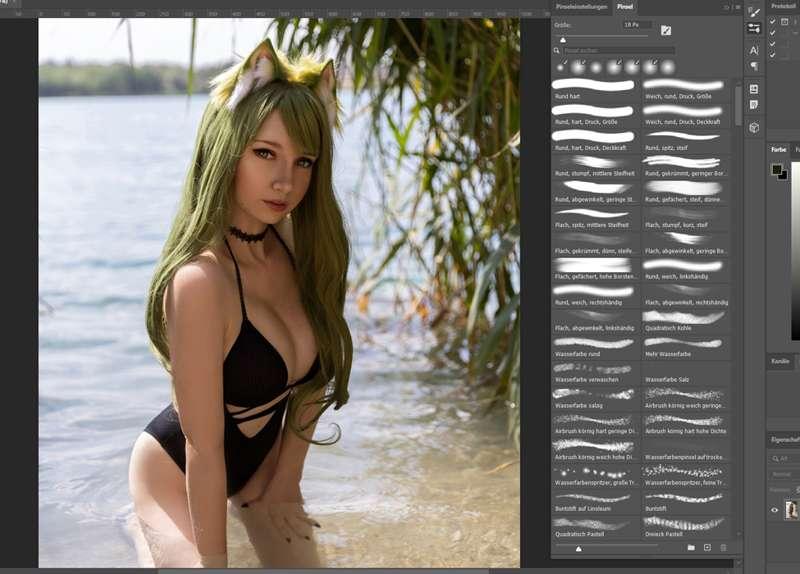Select 'Quadratisch Pastell' brush preset
The image size is (800, 574).
(x=594, y=527)
